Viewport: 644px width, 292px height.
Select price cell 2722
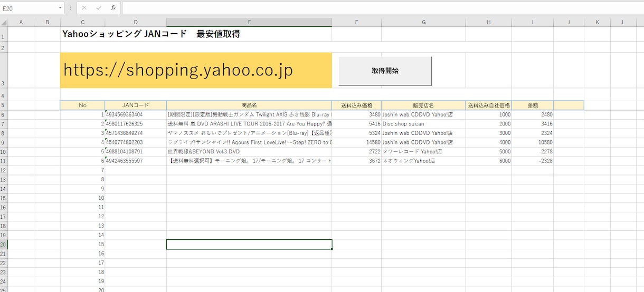click(x=357, y=151)
